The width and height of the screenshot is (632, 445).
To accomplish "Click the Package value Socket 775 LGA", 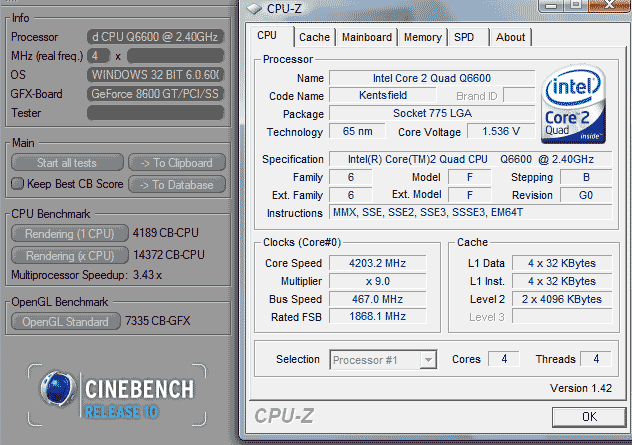I will (432, 113).
